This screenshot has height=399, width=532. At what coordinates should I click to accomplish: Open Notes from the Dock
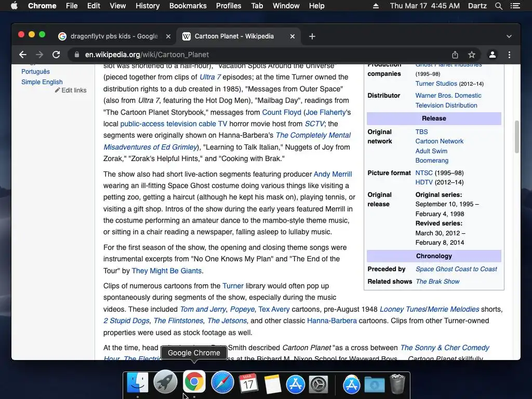[x=272, y=383]
